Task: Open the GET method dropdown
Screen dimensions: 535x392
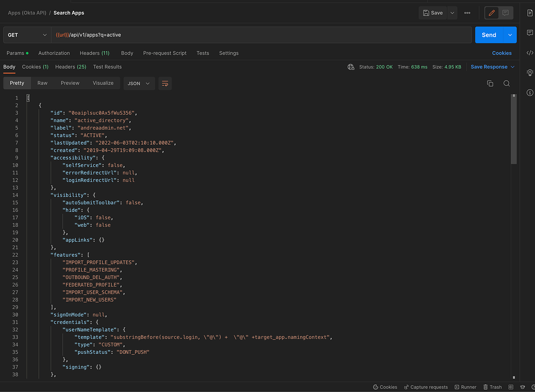Action: (27, 35)
